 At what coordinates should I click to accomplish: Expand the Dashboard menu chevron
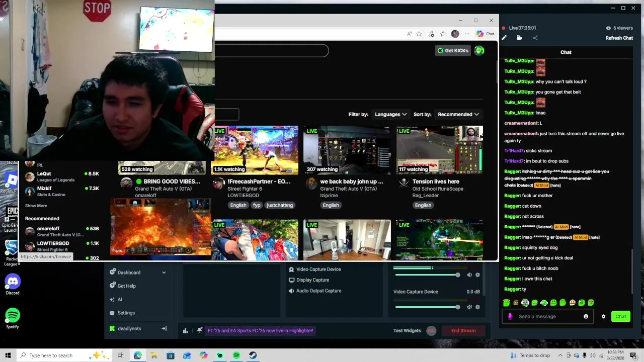click(x=164, y=273)
